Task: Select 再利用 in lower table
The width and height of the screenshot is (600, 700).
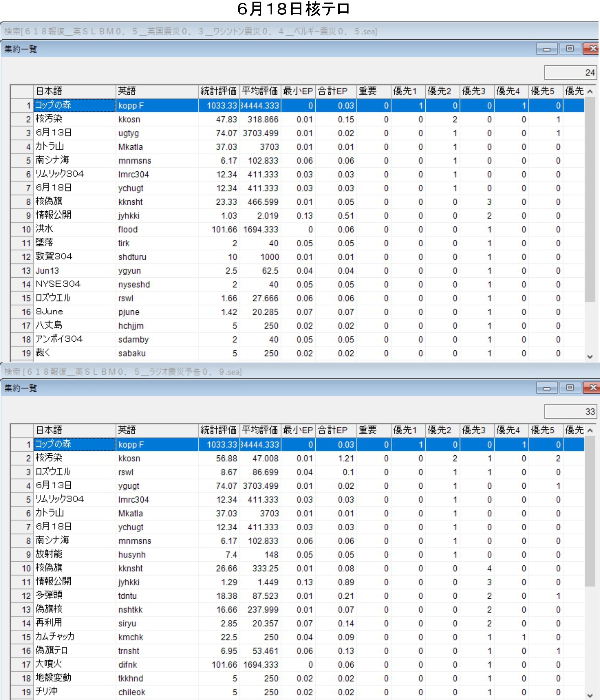Action: [75, 623]
